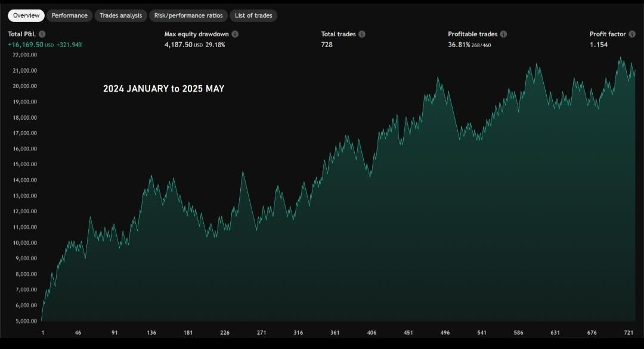Open the info icon beside Total P&L
644x349 pixels.
(42, 35)
